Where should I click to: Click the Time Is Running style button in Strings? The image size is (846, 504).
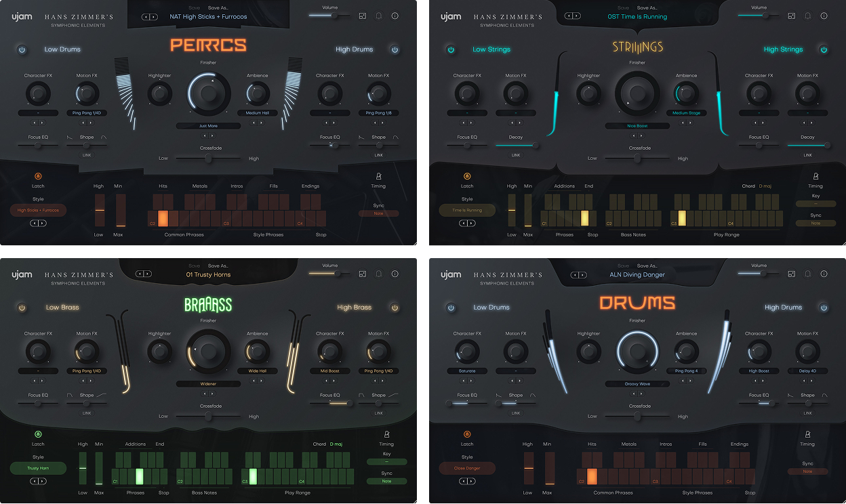467,210
